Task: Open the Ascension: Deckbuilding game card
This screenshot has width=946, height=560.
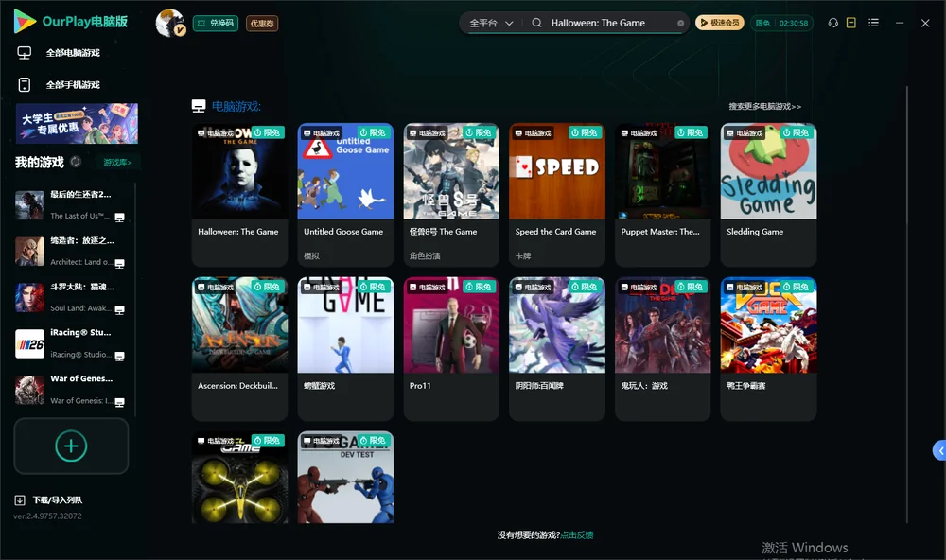Action: point(239,348)
